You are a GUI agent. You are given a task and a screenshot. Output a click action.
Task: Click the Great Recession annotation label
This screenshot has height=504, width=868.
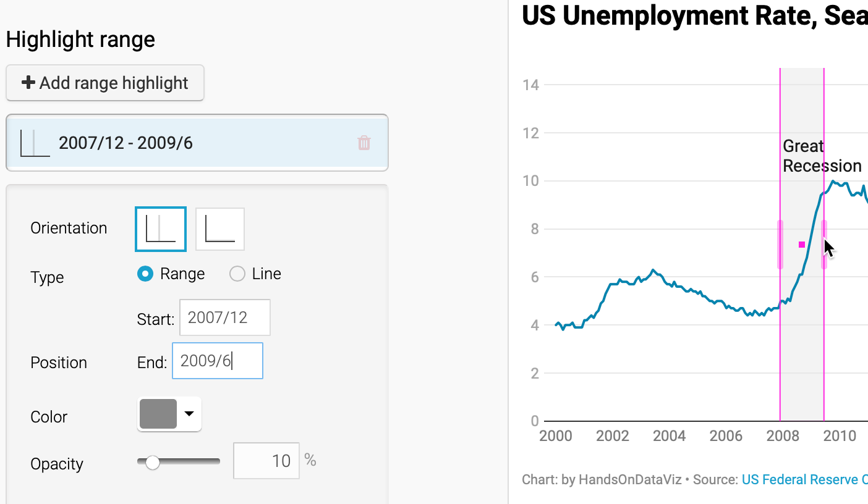click(x=822, y=156)
